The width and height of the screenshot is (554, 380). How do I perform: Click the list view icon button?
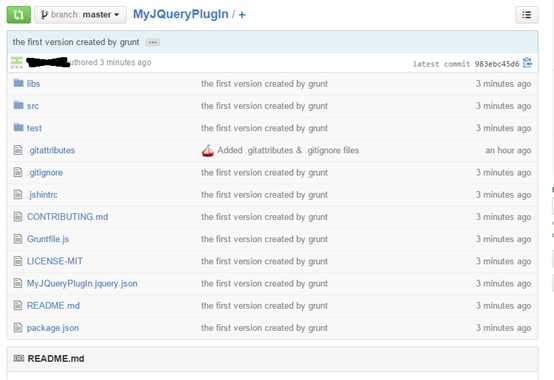pos(526,15)
